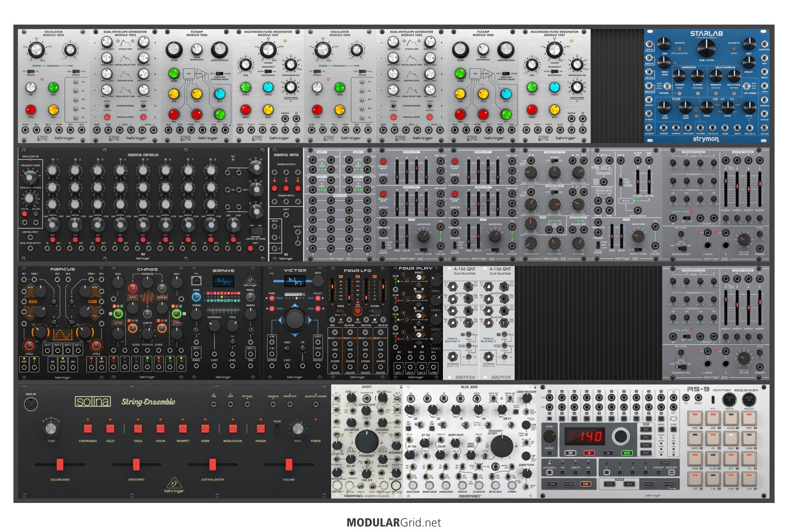Click the left CYCLE button on Abacus
This screenshot has width=788, height=532.
[29, 346]
